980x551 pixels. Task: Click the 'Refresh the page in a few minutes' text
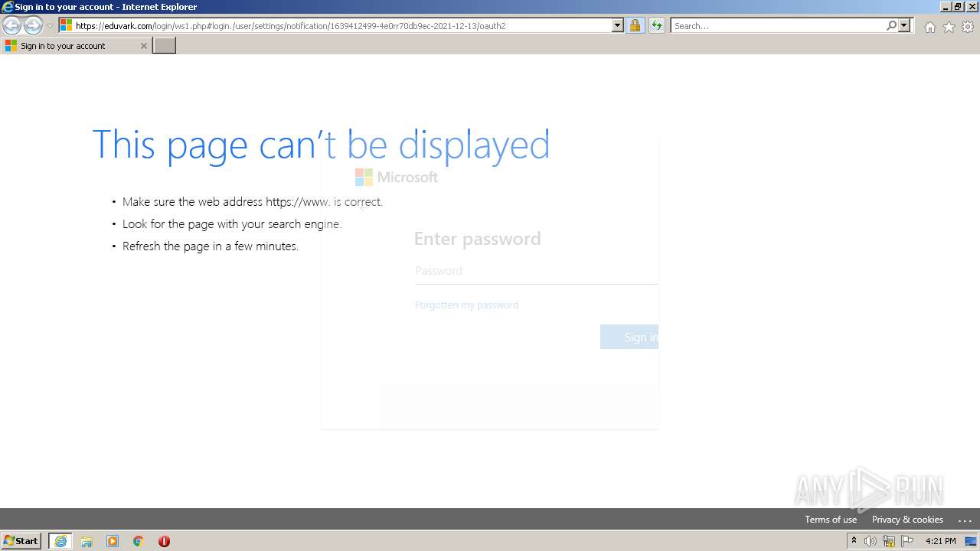(211, 246)
